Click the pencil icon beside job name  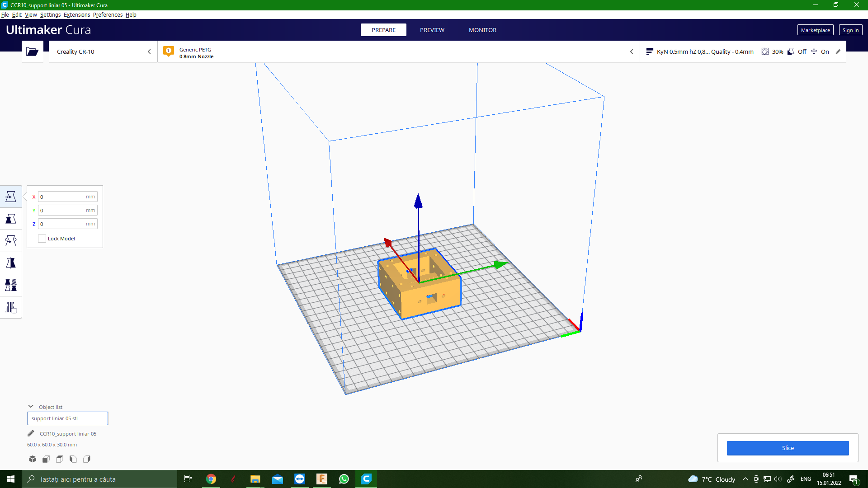31,433
